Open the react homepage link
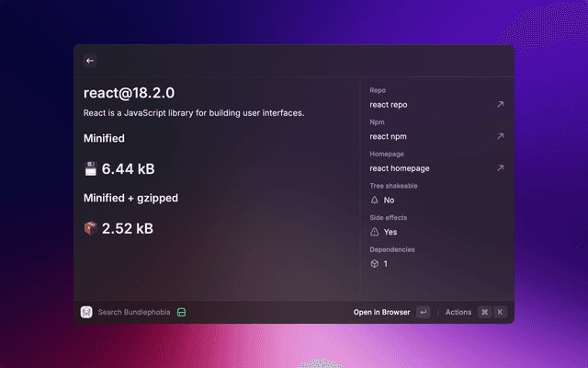 point(400,168)
